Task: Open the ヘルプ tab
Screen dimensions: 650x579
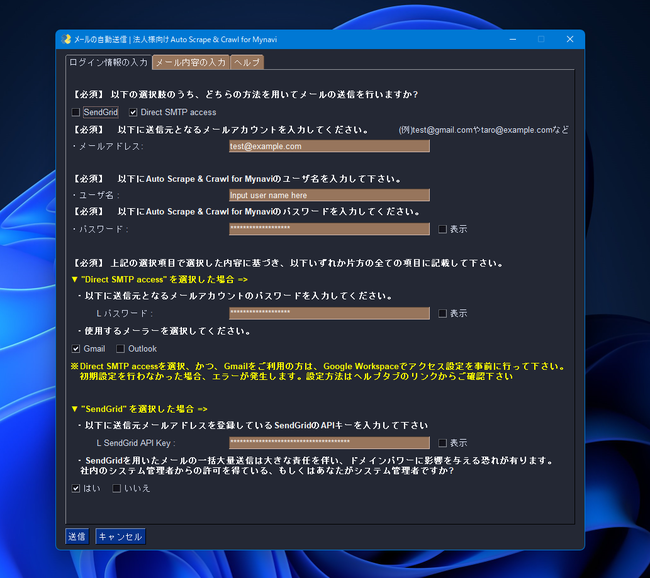Action: click(246, 62)
